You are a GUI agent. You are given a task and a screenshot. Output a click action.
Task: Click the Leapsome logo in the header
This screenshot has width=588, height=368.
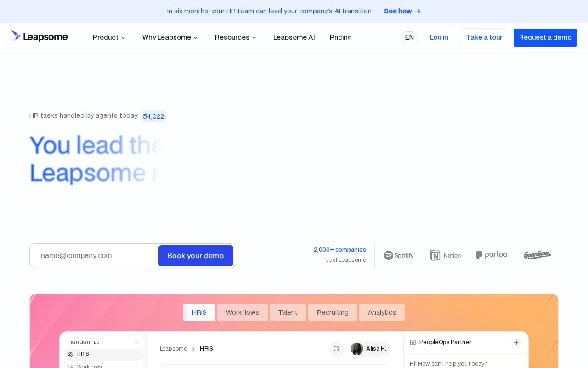(x=40, y=37)
